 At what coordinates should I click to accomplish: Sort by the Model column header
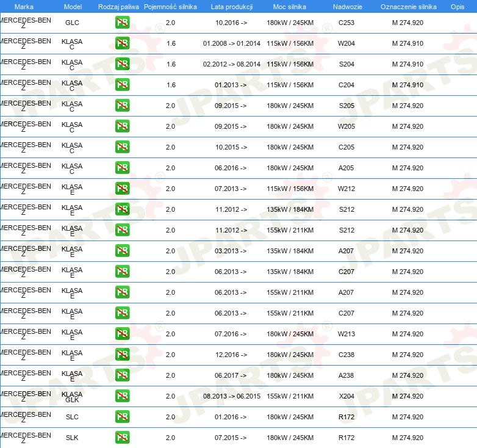point(72,7)
